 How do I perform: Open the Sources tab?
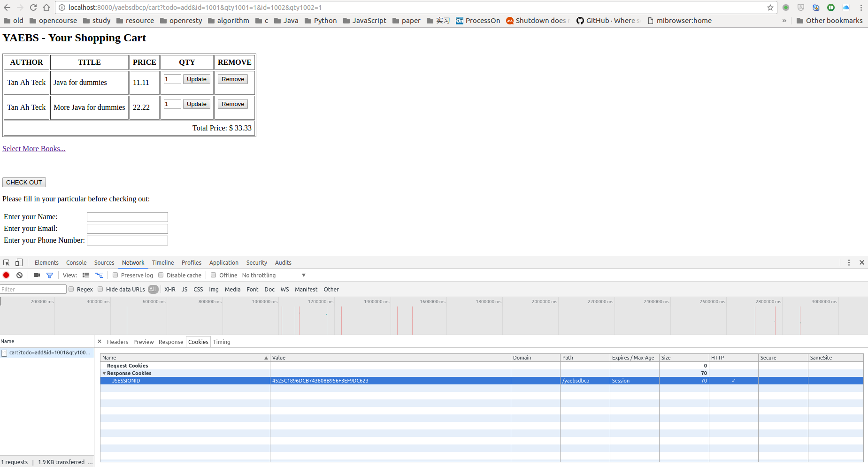(x=104, y=263)
